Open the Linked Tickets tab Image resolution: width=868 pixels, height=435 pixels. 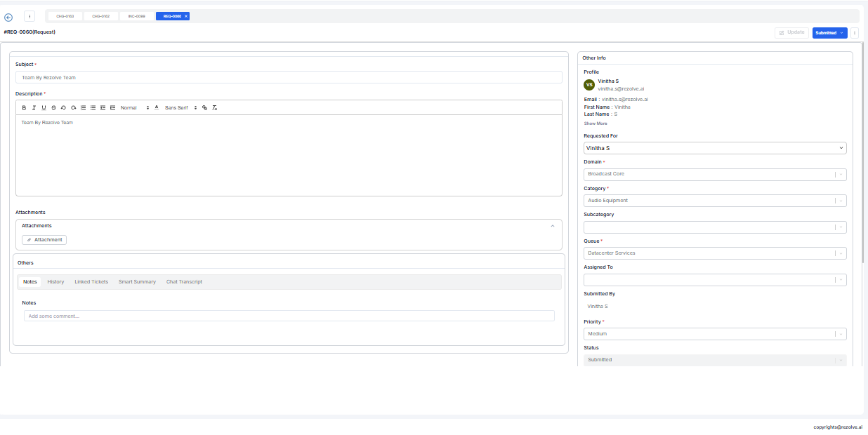click(91, 282)
